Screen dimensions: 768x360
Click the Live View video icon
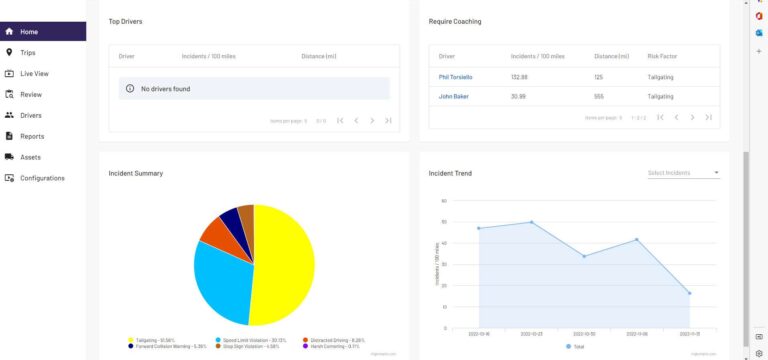(9, 73)
